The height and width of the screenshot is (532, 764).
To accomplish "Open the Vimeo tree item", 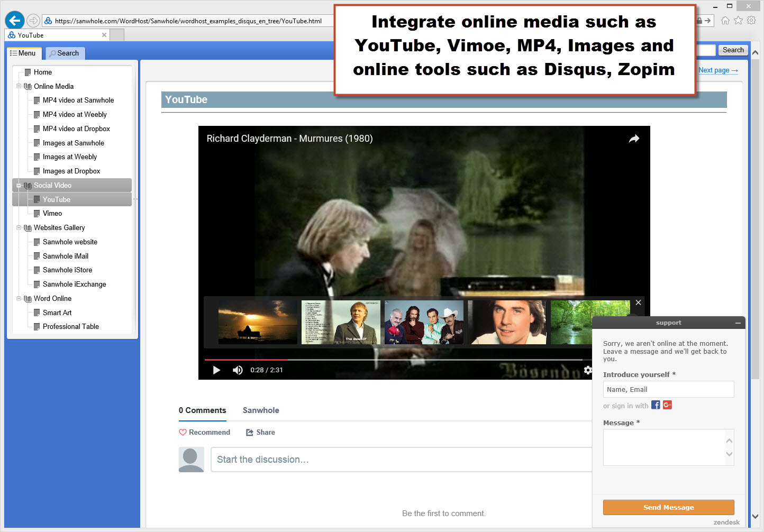I will (x=52, y=214).
